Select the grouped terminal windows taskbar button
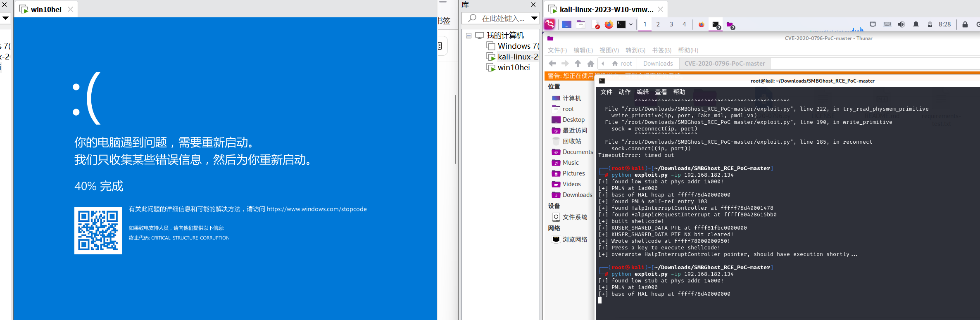Screen dimensions: 980x320 [716, 25]
